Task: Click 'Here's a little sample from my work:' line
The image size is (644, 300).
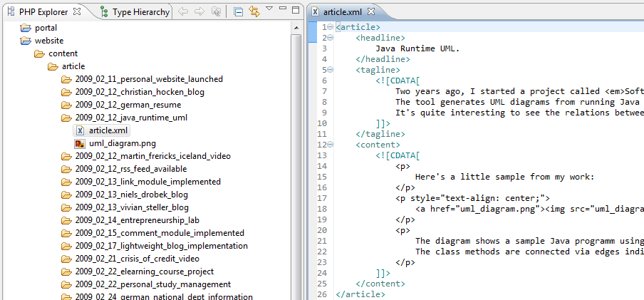Action: (505, 177)
